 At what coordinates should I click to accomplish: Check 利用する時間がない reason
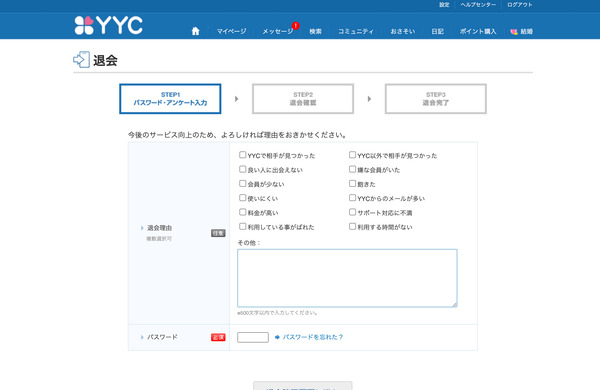[352, 226]
